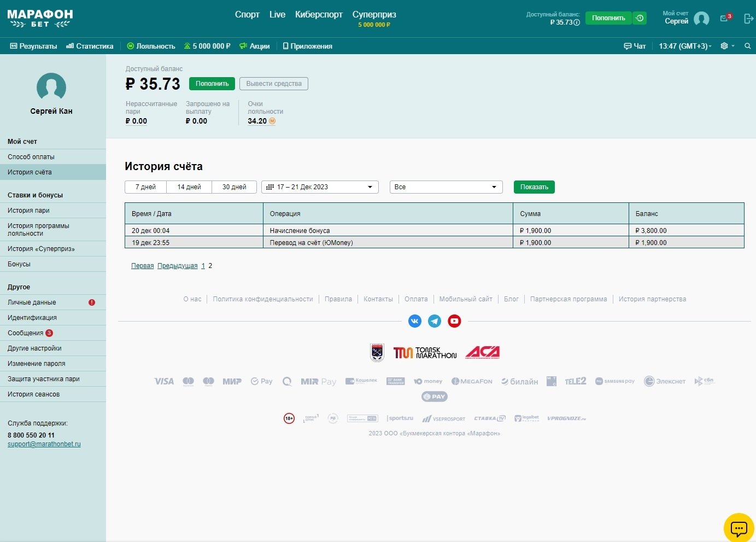Open the settings gear icon
The width and height of the screenshot is (756, 542).
pyautogui.click(x=724, y=46)
